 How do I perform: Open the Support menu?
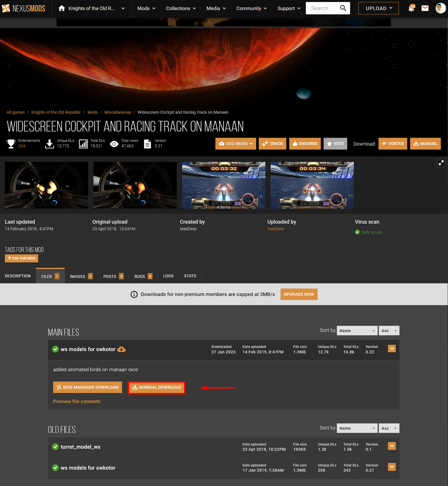(x=289, y=8)
